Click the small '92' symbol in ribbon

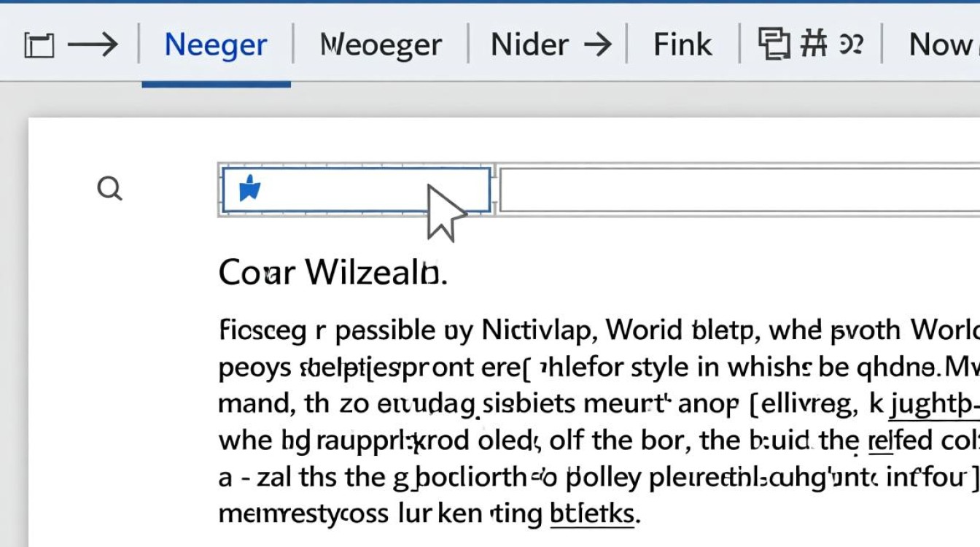(x=851, y=45)
